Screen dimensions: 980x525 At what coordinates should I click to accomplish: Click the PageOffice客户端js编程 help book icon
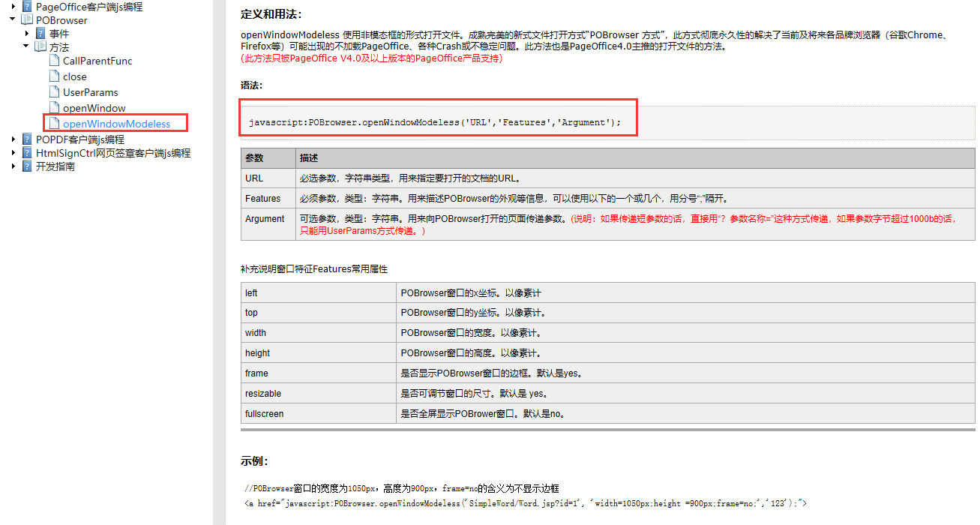point(27,6)
